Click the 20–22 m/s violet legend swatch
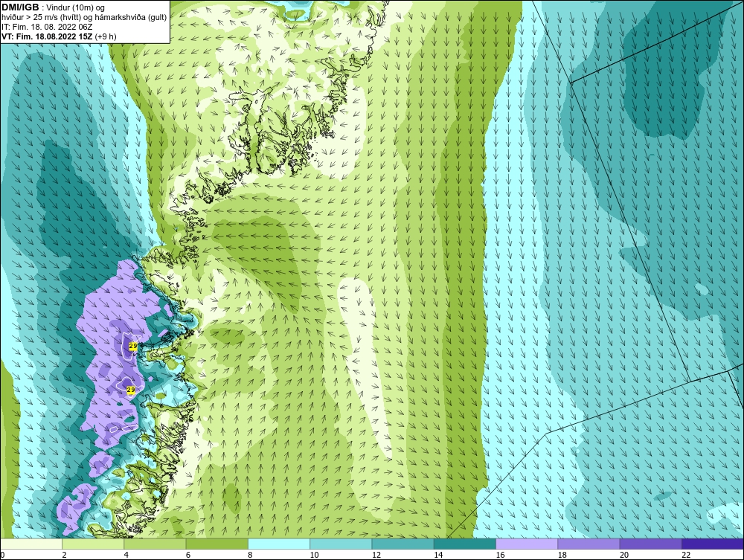Viewport: 744px width, 560px height. point(651,544)
